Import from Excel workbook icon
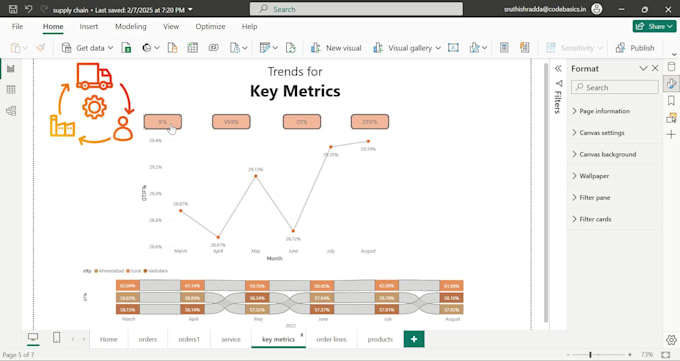The height and width of the screenshot is (361, 680). (x=126, y=48)
